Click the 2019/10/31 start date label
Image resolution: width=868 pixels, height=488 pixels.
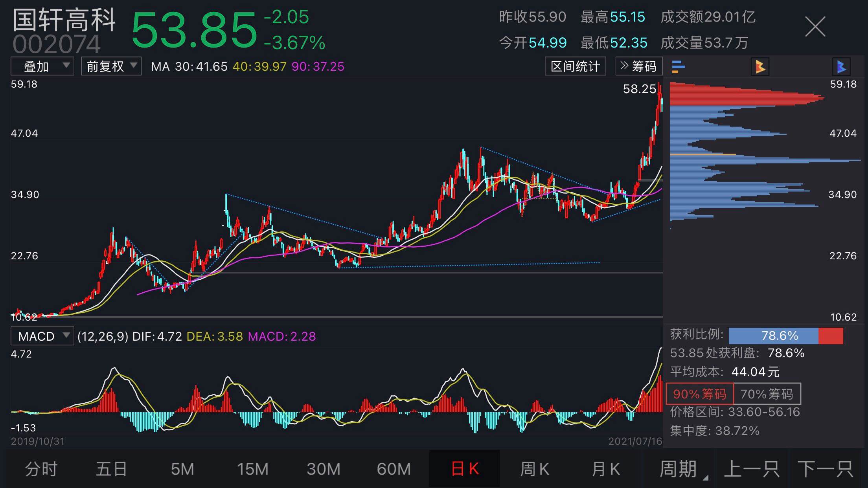(x=38, y=441)
